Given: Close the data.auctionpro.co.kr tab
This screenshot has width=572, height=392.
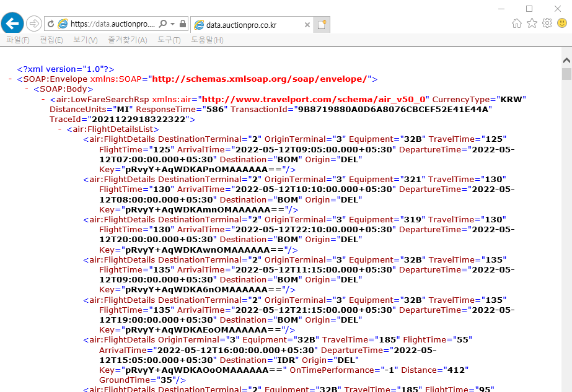Looking at the screenshot, I should [x=306, y=25].
